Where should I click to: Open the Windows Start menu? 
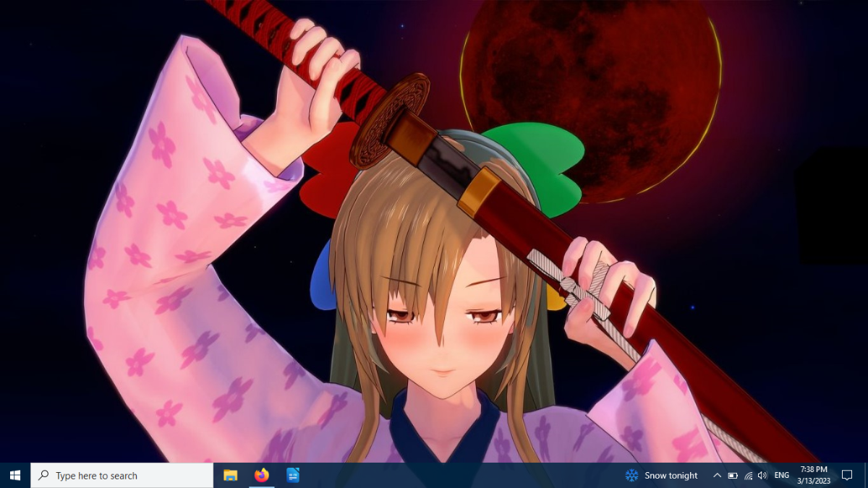(15, 475)
